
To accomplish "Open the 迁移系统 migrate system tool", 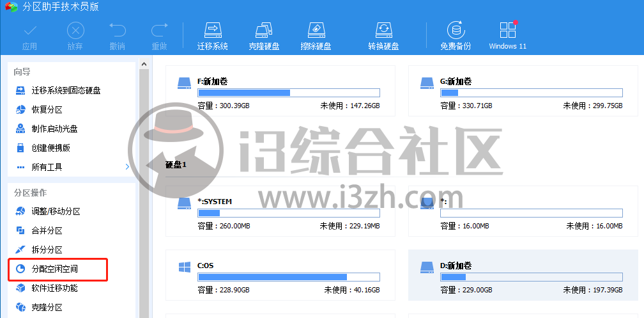I will 212,36.
